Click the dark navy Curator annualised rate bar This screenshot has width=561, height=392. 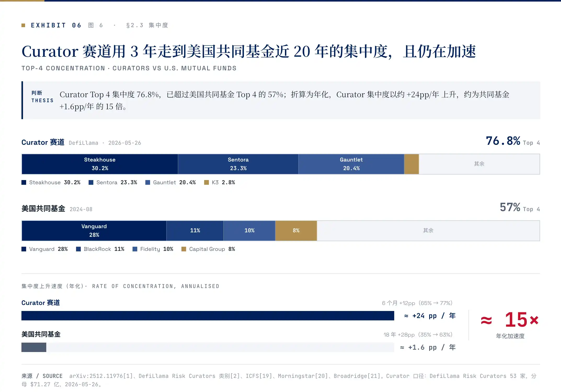coord(208,316)
